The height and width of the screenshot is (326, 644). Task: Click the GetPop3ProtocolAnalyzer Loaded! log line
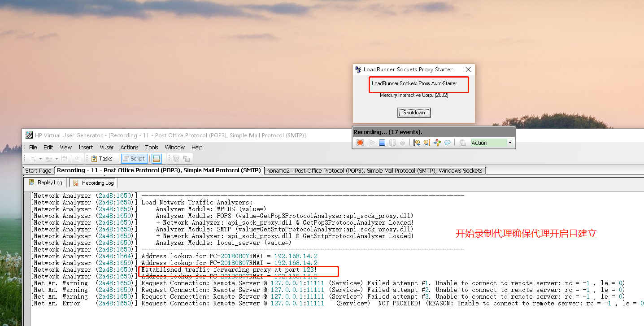[x=284, y=222]
